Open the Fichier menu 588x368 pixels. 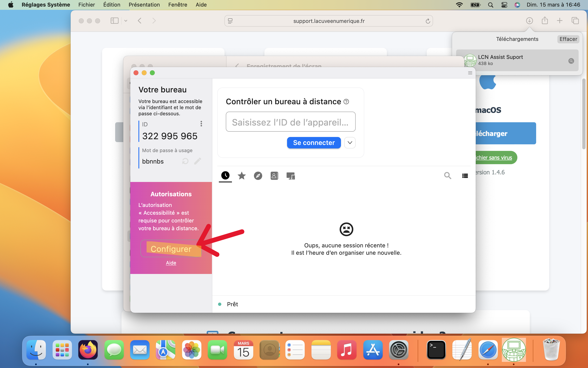pos(87,5)
